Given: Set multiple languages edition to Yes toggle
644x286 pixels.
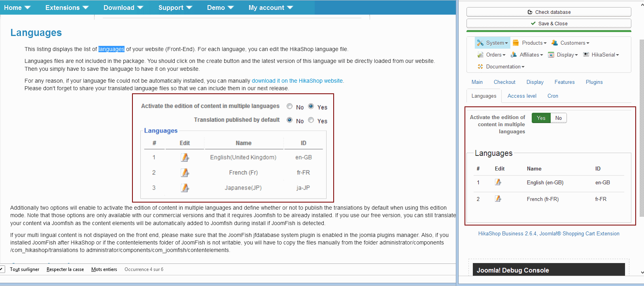Looking at the screenshot, I should (541, 118).
